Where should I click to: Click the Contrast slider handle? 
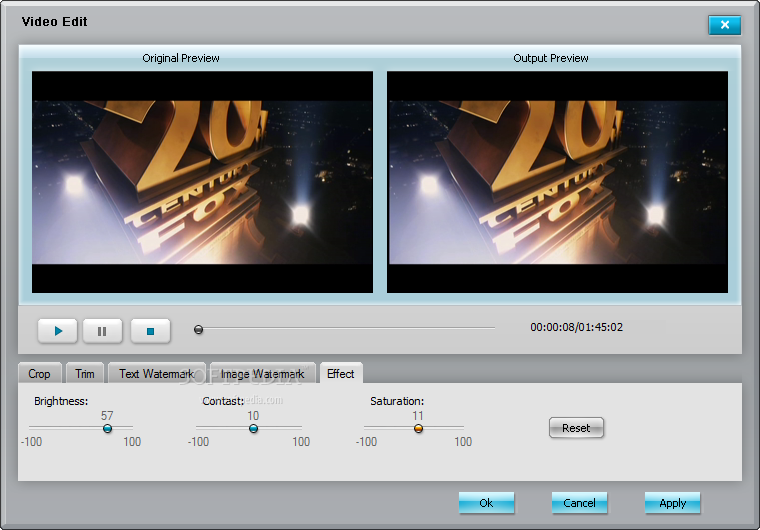253,429
